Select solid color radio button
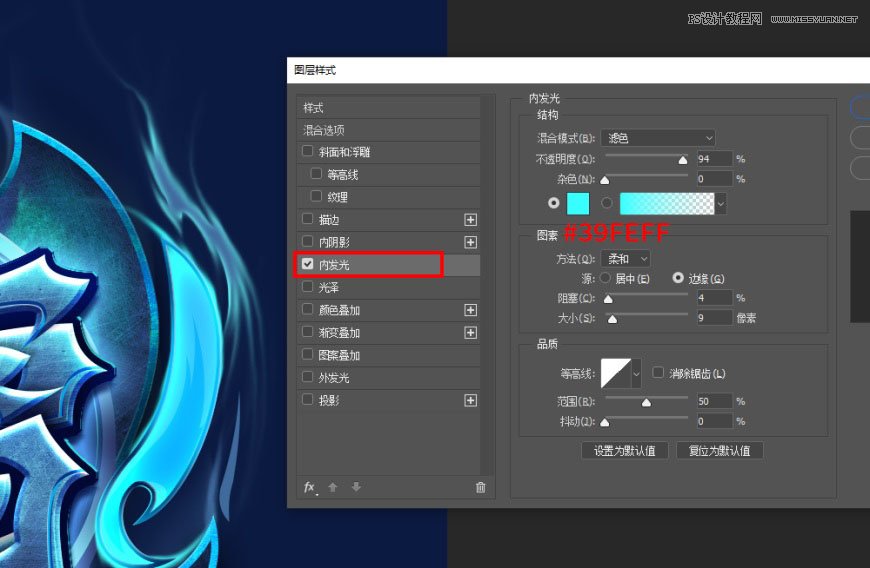This screenshot has height=568, width=870. click(554, 203)
